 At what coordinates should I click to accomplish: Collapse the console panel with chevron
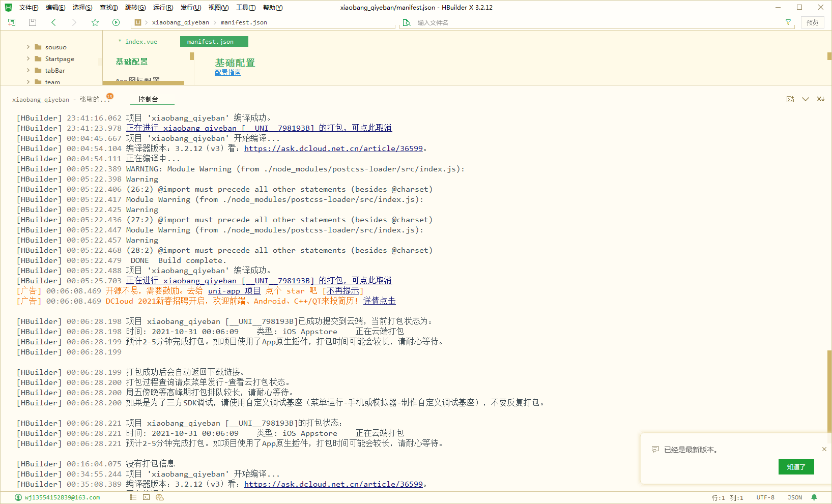point(806,99)
